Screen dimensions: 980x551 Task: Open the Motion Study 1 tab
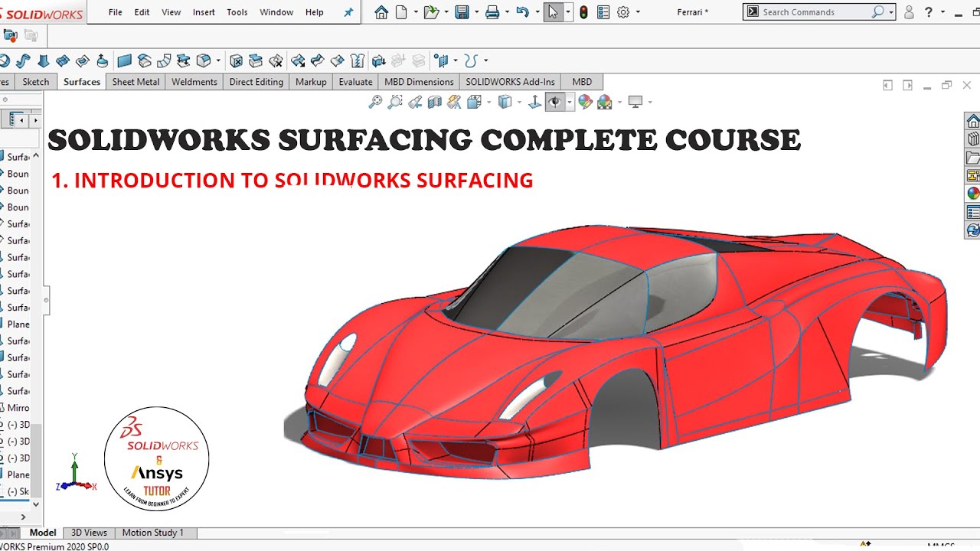click(153, 533)
